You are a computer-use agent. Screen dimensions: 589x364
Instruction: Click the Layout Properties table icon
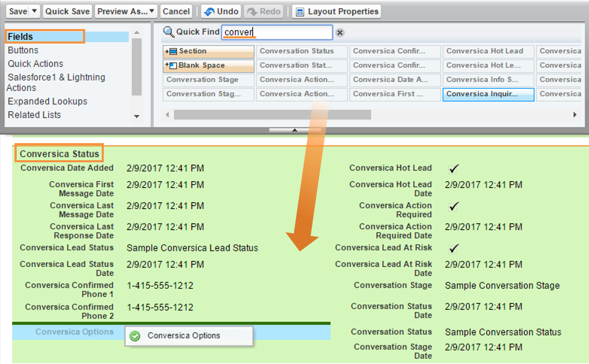coord(300,12)
